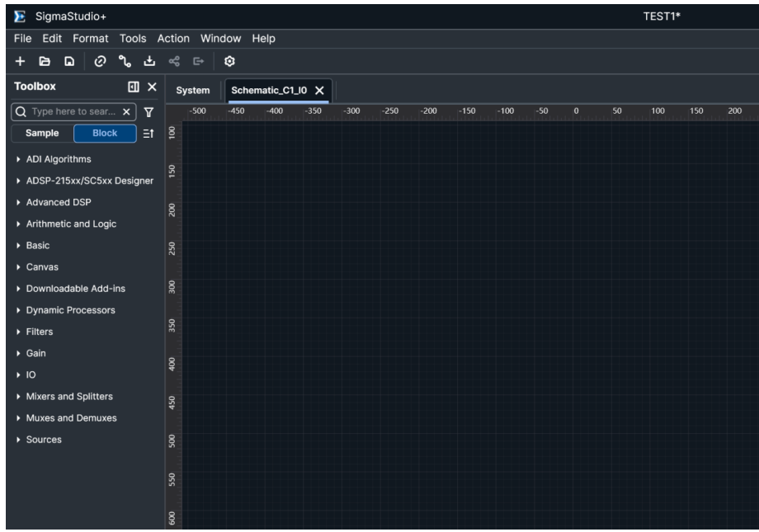Open the Window menu
The width and height of the screenshot is (759, 532).
click(x=221, y=39)
